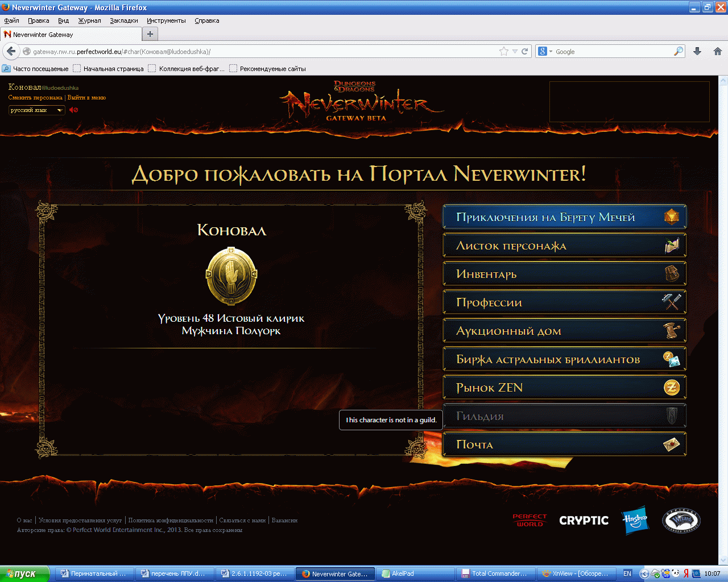Click the inventory backpack icon
The image size is (728, 582).
672,274
